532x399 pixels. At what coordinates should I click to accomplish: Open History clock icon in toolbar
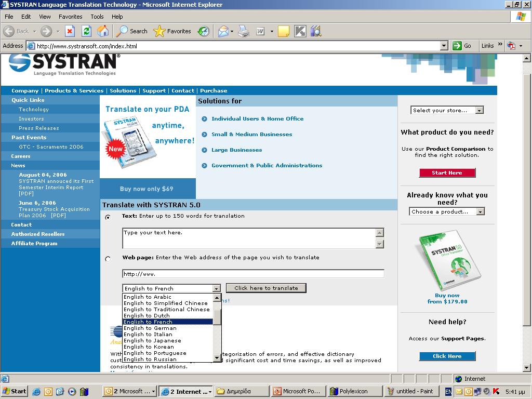(204, 31)
